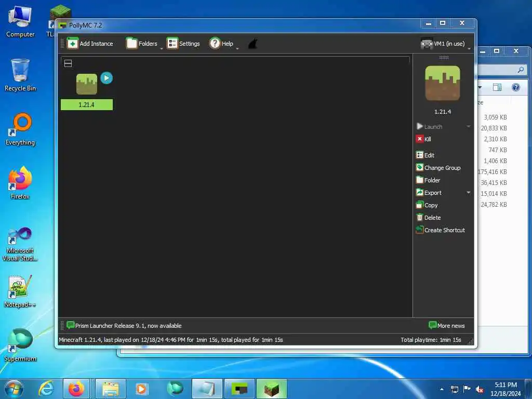Click the Add Instance toolbar button
Image resolution: width=532 pixels, height=399 pixels.
[x=90, y=44]
